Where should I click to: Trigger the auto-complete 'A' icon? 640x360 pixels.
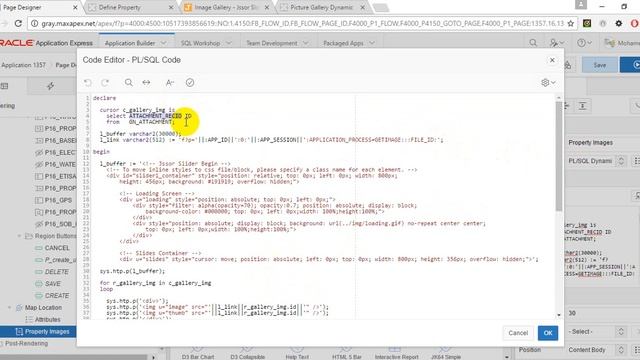(x=170, y=83)
